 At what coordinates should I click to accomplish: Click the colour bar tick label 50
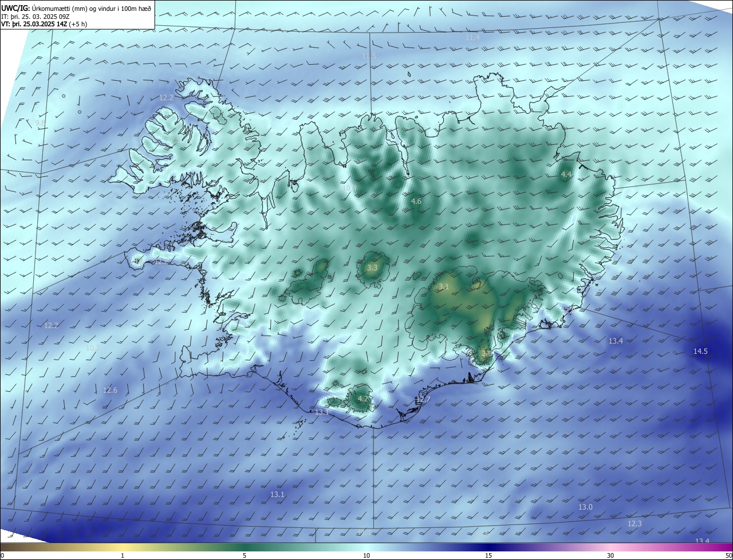tap(728, 555)
